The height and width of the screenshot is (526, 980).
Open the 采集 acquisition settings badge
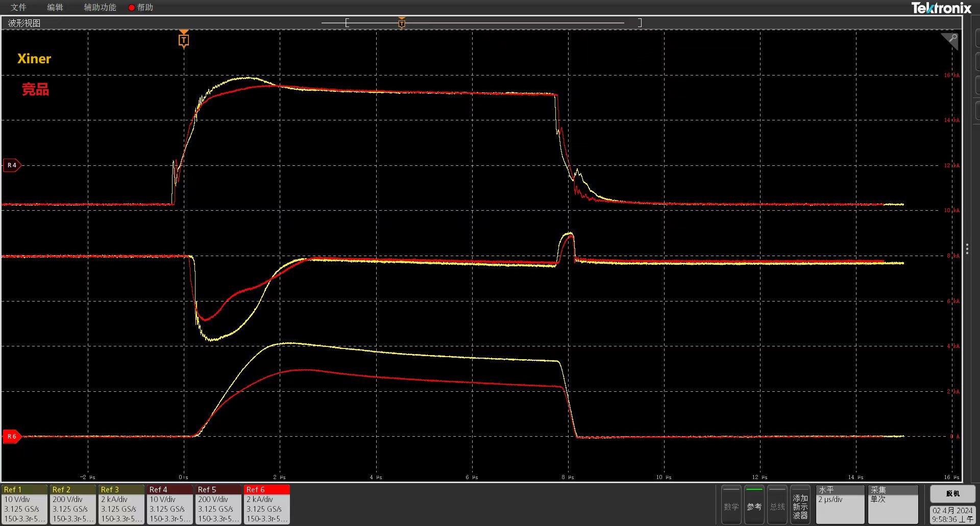coord(893,504)
